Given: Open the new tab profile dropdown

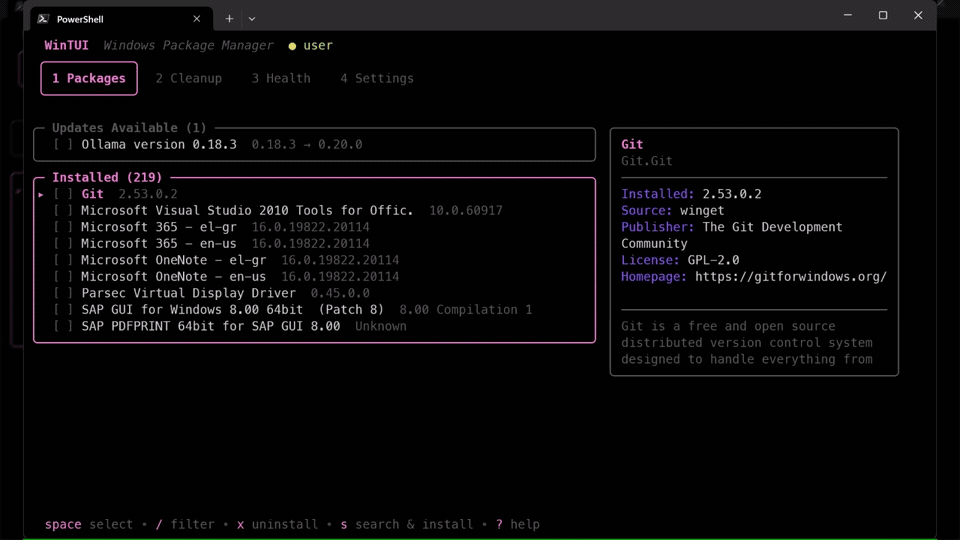Looking at the screenshot, I should tap(252, 19).
